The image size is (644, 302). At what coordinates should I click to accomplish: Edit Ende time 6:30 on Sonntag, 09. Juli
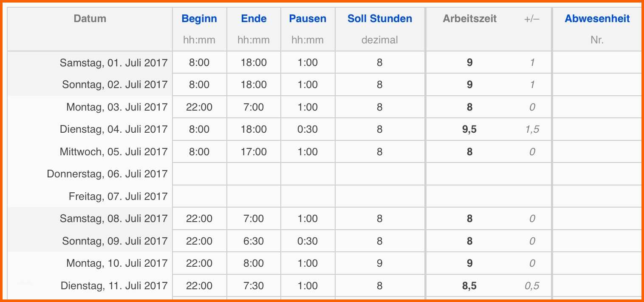pyautogui.click(x=254, y=241)
